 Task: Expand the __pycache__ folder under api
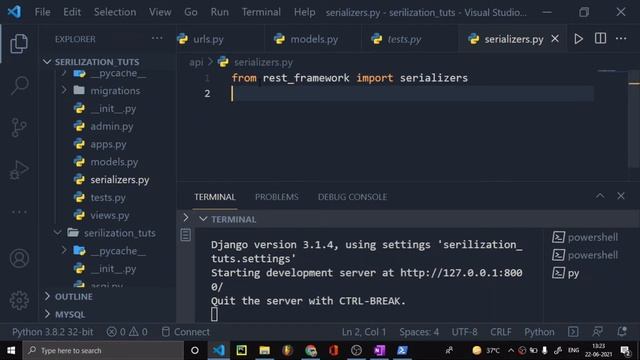[x=64, y=73]
